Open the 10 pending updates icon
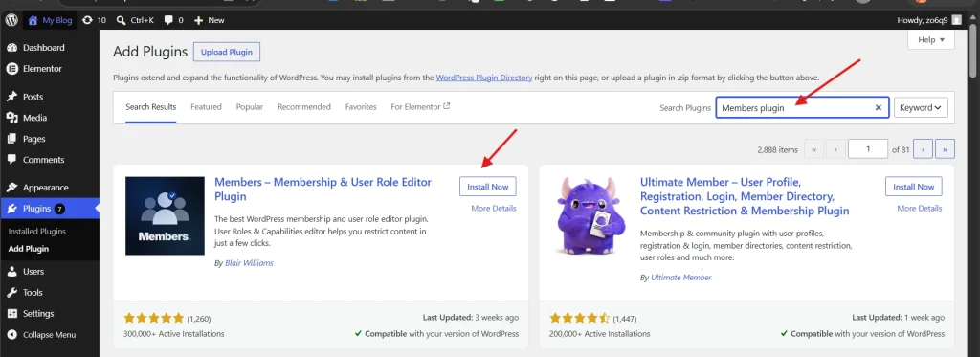The image size is (980, 357). pyautogui.click(x=94, y=20)
